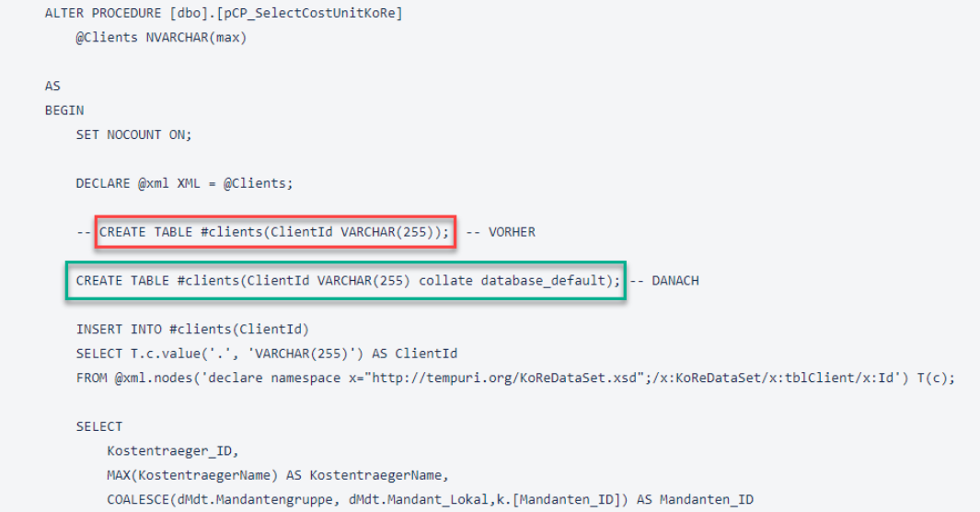Image resolution: width=980 pixels, height=512 pixels.
Task: Click the @Clients NVARCHAR(max) parameter line
Action: 161,38
